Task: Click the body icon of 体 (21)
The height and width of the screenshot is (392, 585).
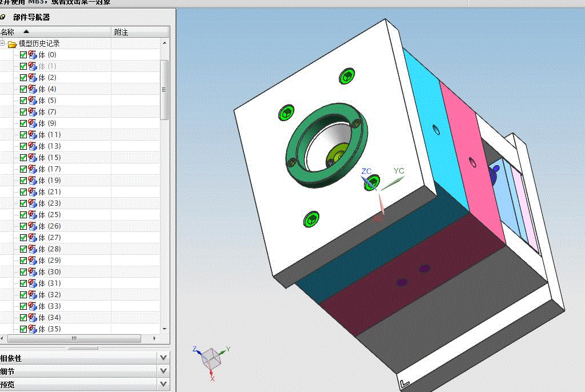Action: (33, 192)
